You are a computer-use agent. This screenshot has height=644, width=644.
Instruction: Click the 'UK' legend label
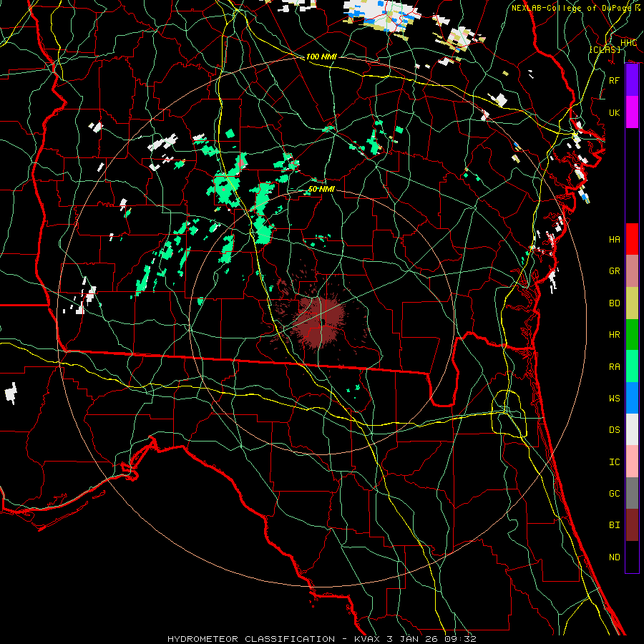[x=614, y=112]
